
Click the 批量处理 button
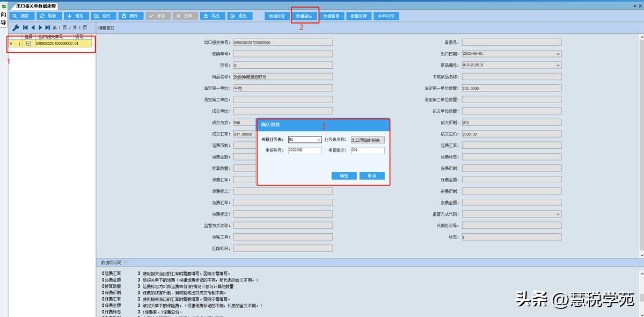358,16
